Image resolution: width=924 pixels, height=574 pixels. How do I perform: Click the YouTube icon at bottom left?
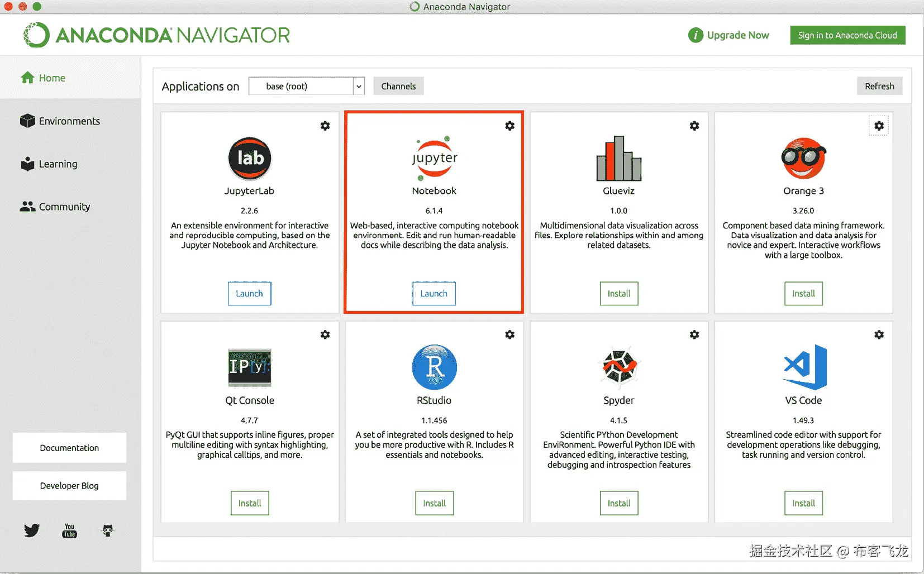[x=69, y=530]
